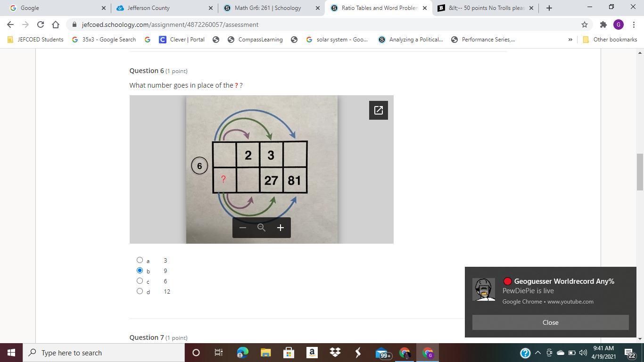Zoom in on the ratio table image

pyautogui.click(x=281, y=228)
